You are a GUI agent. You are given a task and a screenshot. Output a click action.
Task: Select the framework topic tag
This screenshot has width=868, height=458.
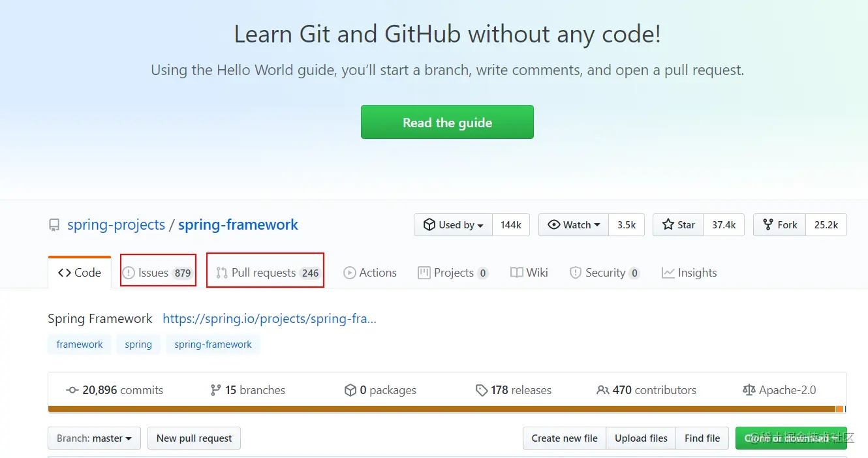pyautogui.click(x=80, y=344)
